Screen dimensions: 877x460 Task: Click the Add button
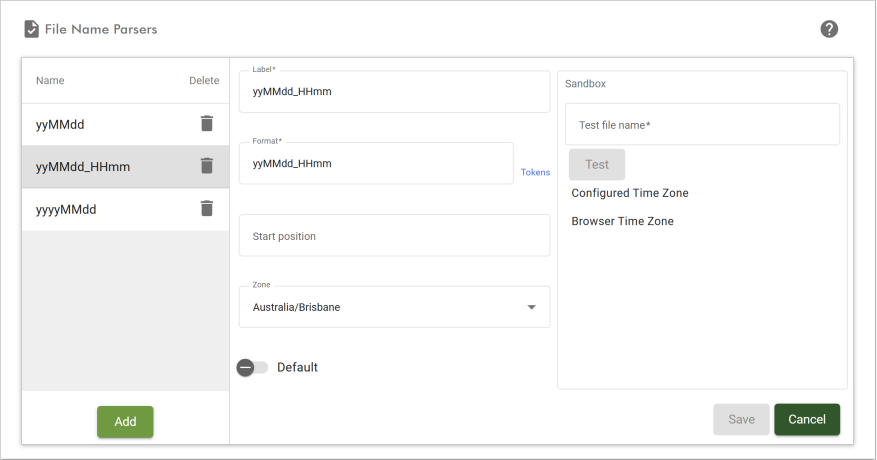[125, 421]
